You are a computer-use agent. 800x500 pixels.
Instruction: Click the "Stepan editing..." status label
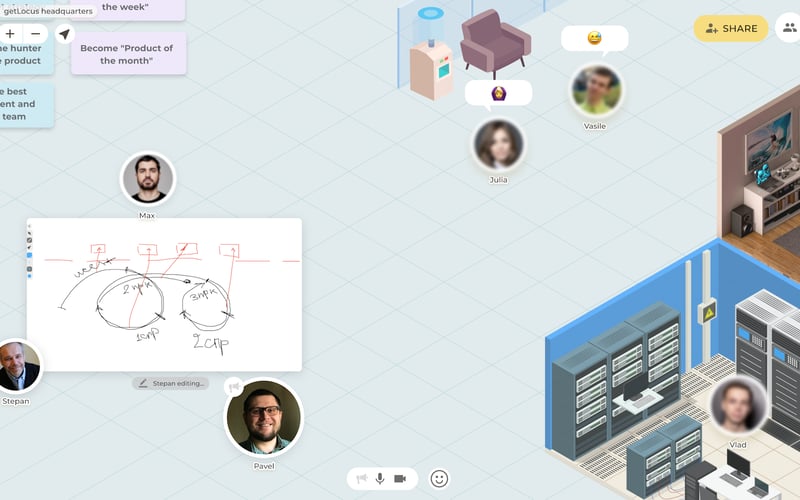coord(171,383)
